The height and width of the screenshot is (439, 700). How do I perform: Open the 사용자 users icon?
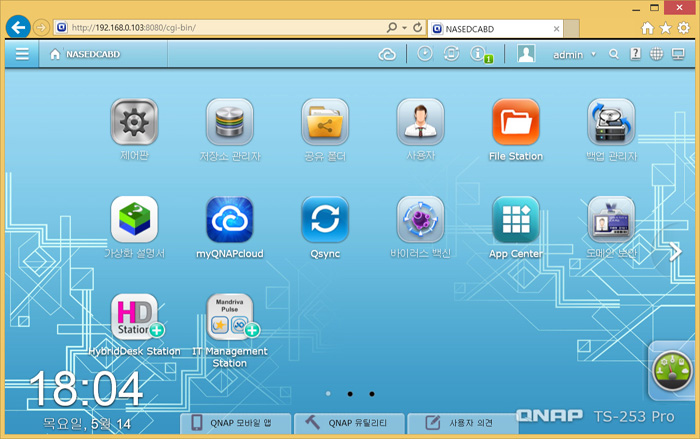[x=420, y=122]
